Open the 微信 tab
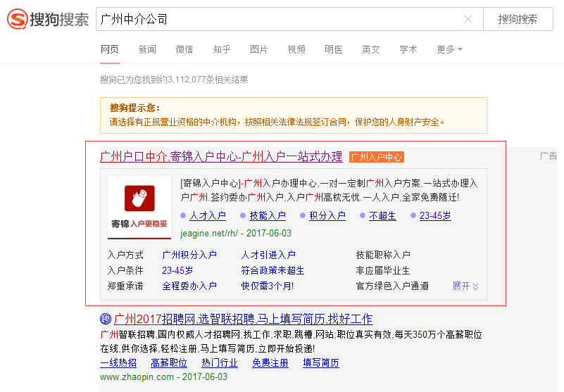 point(184,49)
